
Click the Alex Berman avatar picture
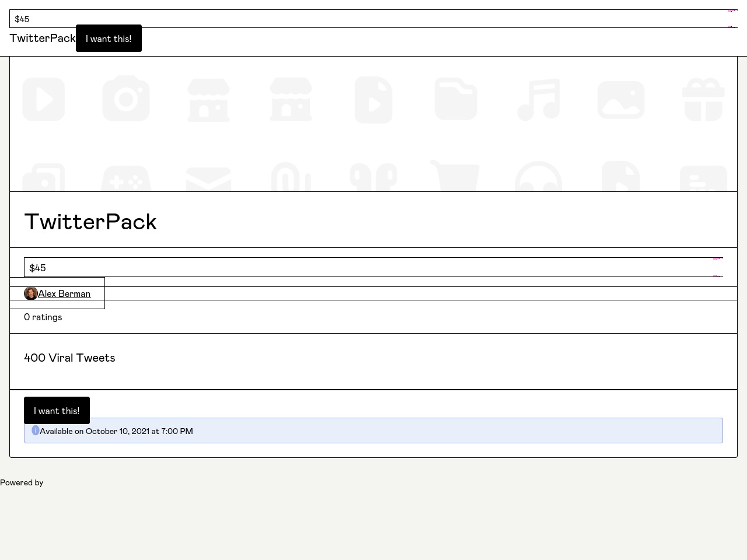(x=31, y=293)
